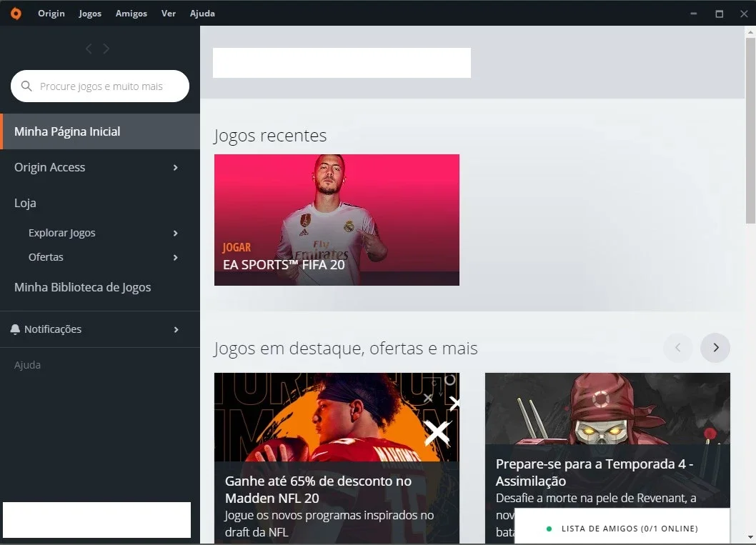This screenshot has width=756, height=545.
Task: Open Loja in the sidebar
Action: click(25, 203)
